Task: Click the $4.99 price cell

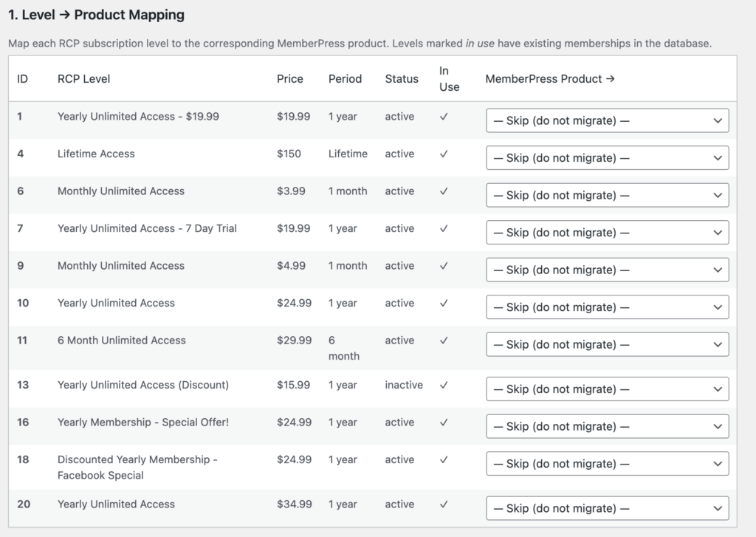Action: 291,265
